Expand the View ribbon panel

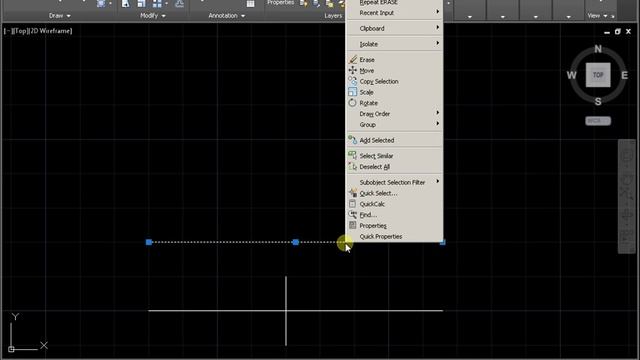tap(598, 16)
